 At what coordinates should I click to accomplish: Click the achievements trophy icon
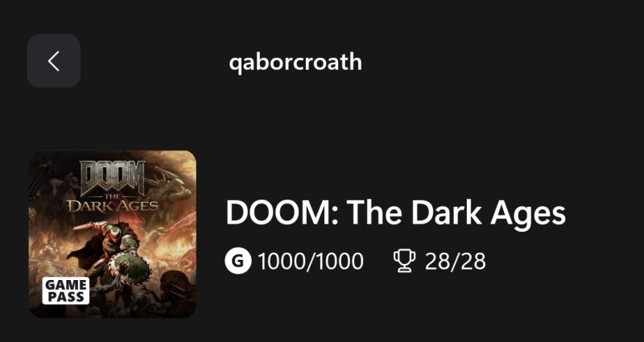403,261
